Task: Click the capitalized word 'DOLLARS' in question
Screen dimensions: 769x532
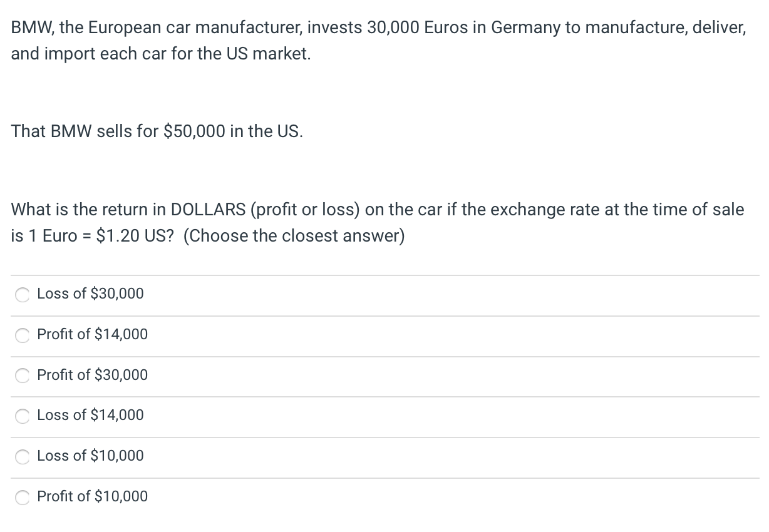Action: click(x=208, y=210)
